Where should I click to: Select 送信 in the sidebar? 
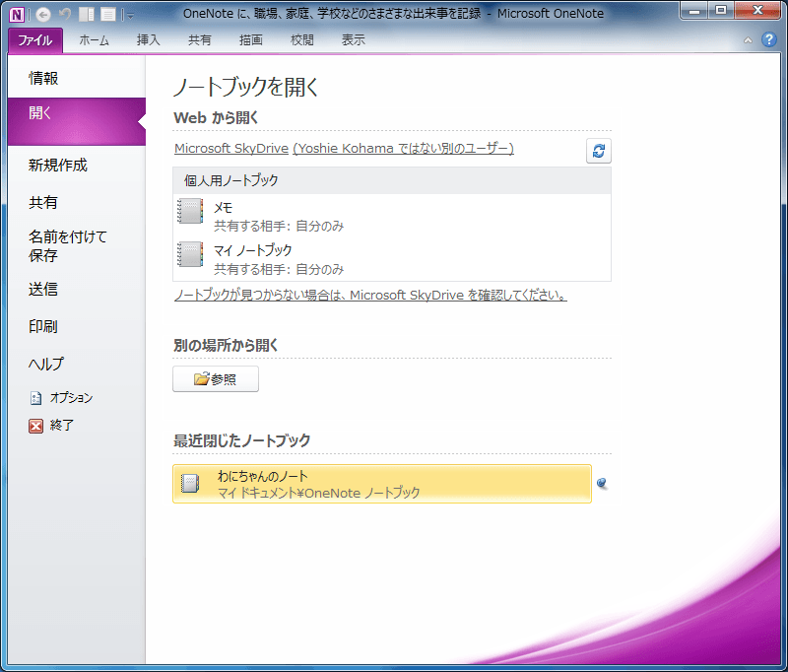77,289
